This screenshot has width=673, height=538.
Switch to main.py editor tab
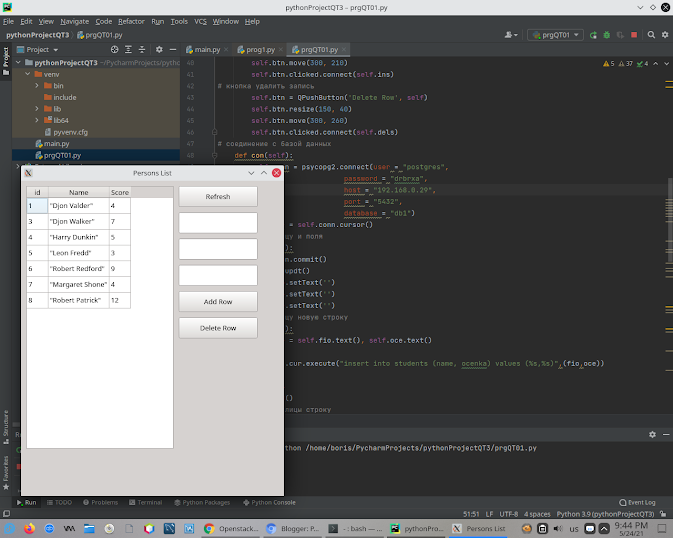tap(207, 50)
